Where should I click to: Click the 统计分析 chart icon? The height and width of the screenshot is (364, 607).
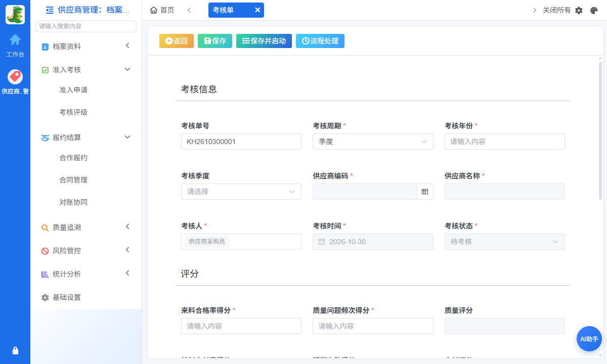tap(45, 274)
